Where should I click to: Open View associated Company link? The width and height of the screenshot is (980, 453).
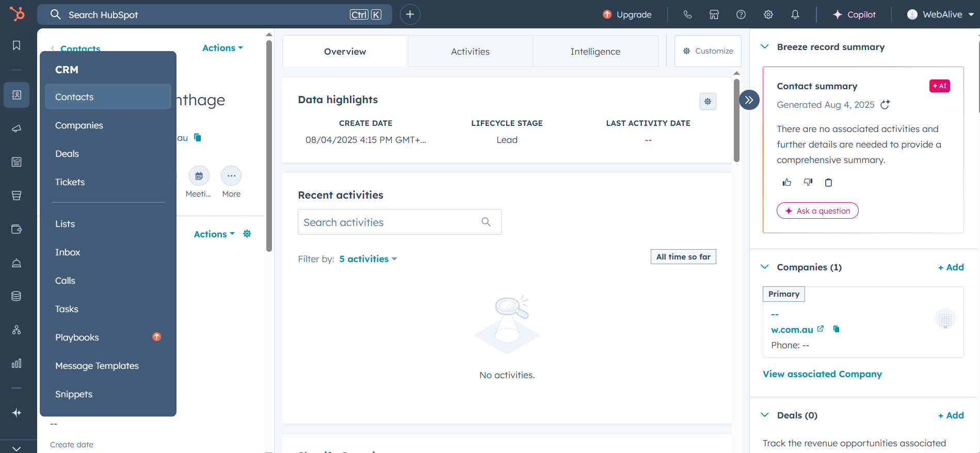click(822, 374)
